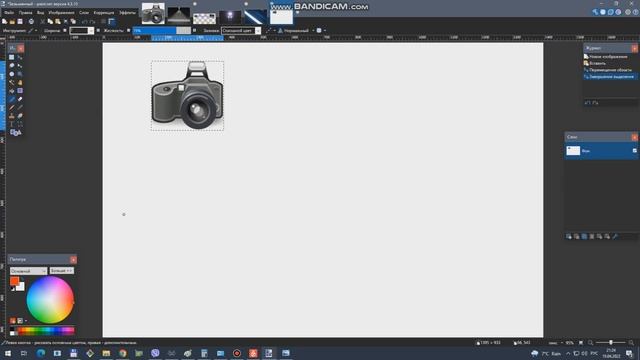640x360 pixels.
Task: Click the hardness slider bar
Action: tap(162, 31)
